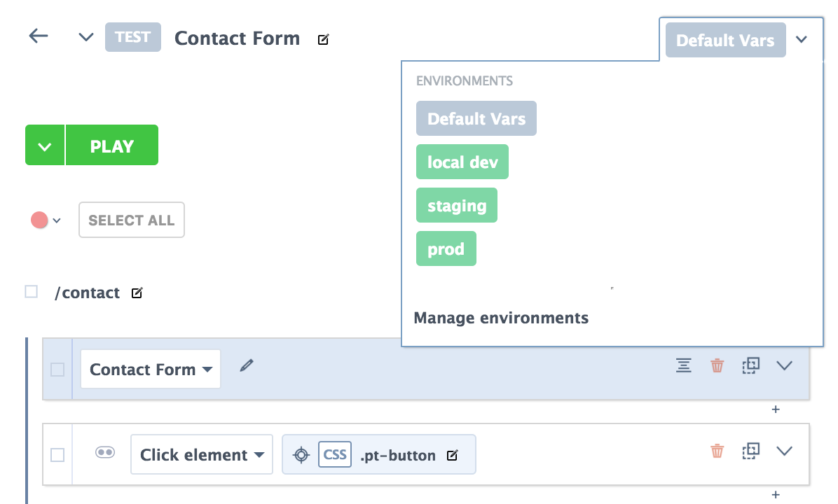The width and height of the screenshot is (838, 504).
Task: Click the red record circle
Action: click(39, 220)
